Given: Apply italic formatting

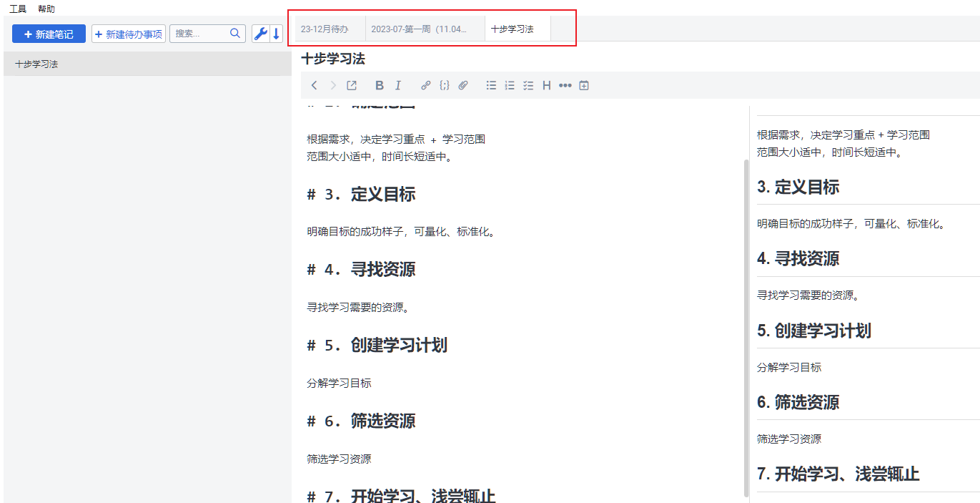Looking at the screenshot, I should (x=398, y=85).
